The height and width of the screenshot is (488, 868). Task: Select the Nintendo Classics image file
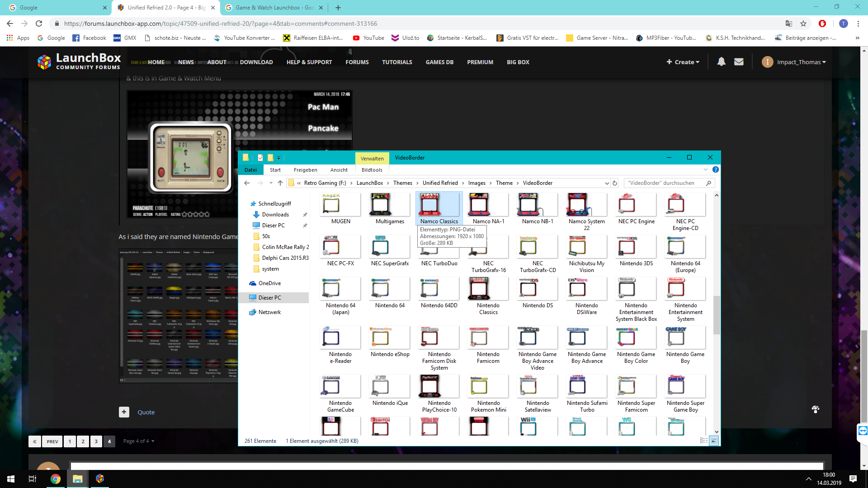coord(488,296)
